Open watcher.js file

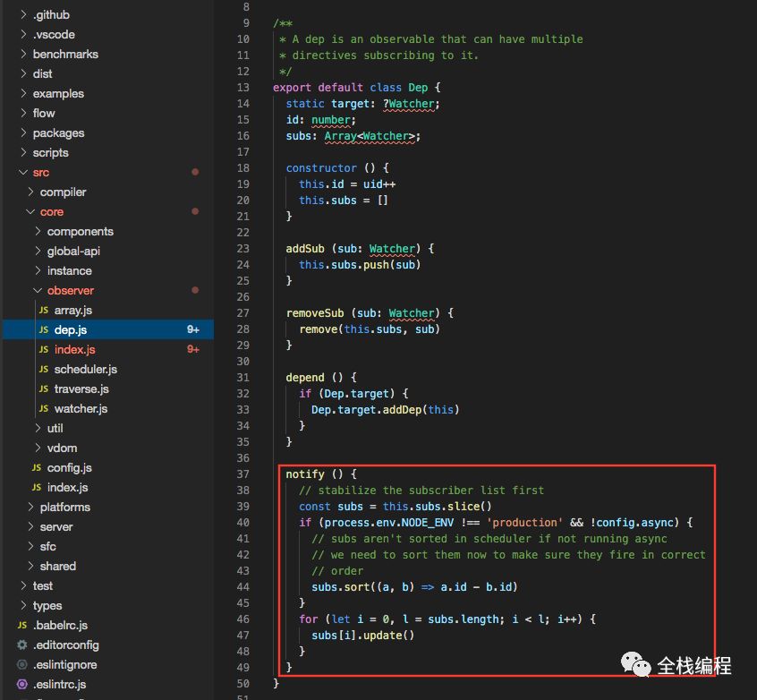[x=81, y=409]
